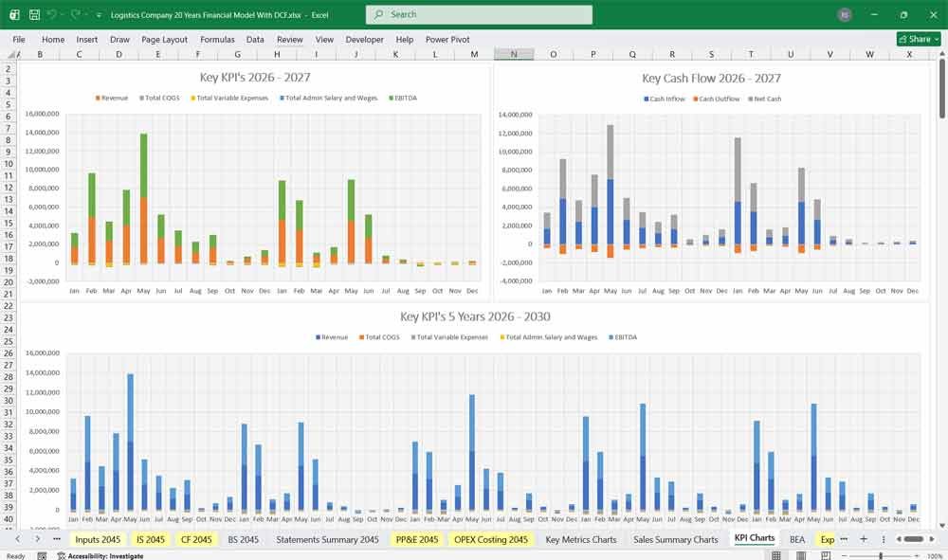The width and height of the screenshot is (948, 560).
Task: Open the Data ribbon tab
Action: point(255,39)
